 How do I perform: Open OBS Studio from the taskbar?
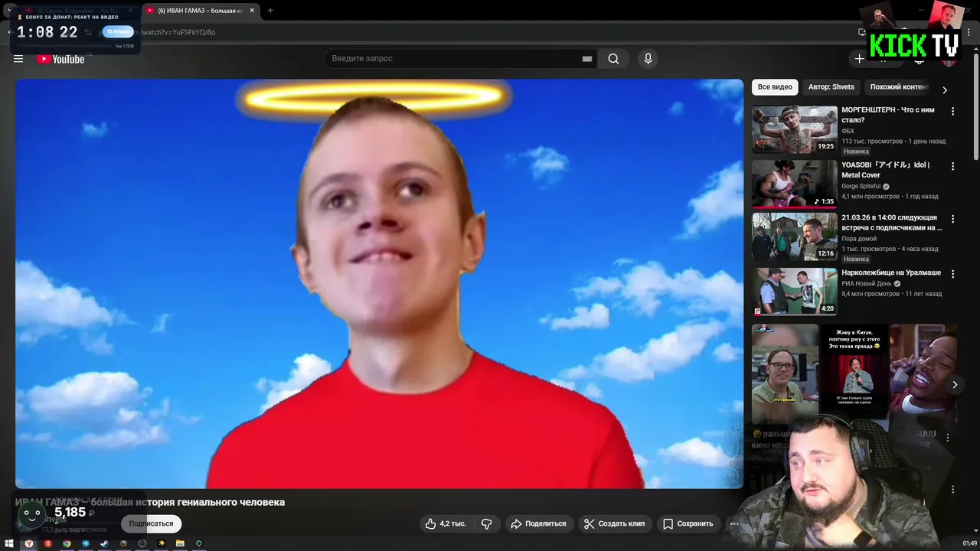tap(142, 543)
